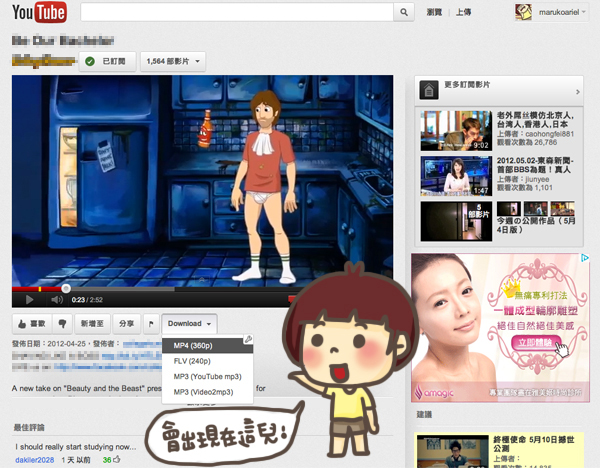600x468 pixels.
Task: Click the marukoariel profile avatar
Action: (x=523, y=12)
